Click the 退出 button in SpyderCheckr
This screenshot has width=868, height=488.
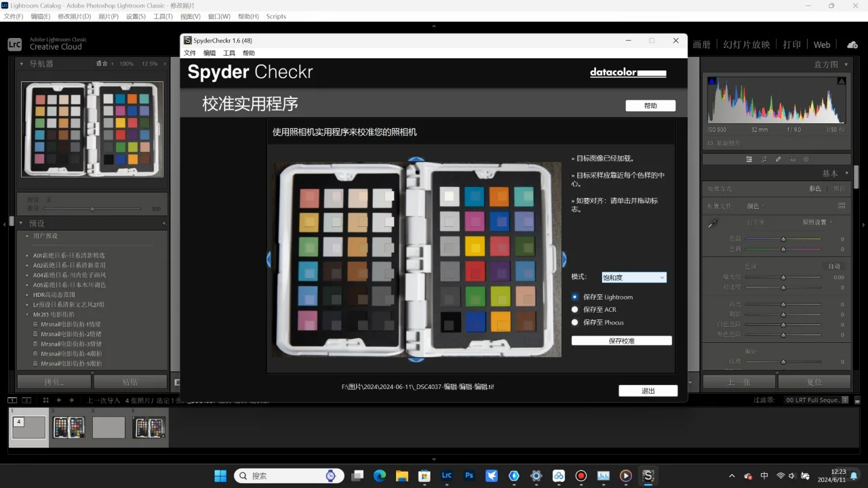coord(648,390)
